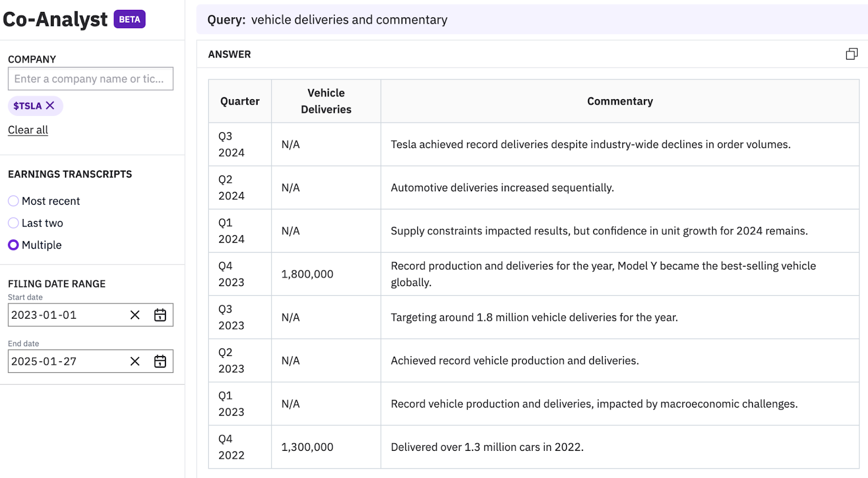The width and height of the screenshot is (868, 478).
Task: Select the Multiple transcripts radio button
Action: (x=14, y=245)
